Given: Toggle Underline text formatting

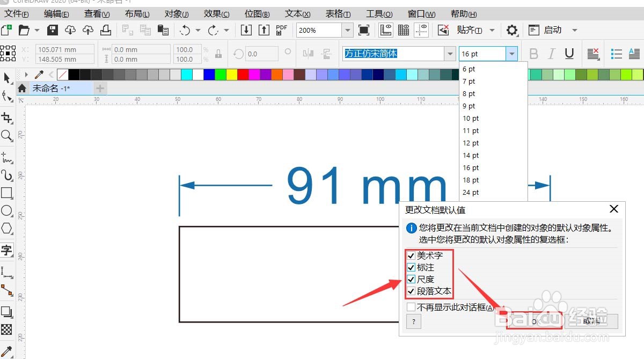Looking at the screenshot, I should pyautogui.click(x=569, y=54).
